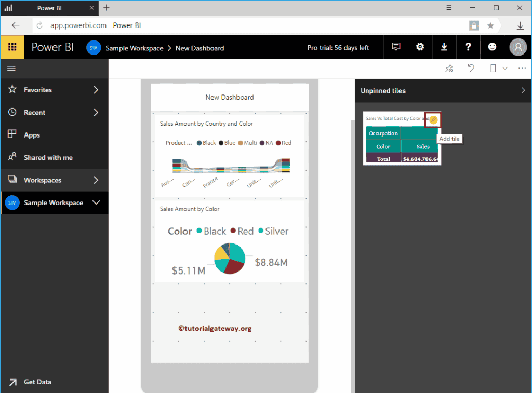
Task: Close the Power BI browser tab
Action: pyautogui.click(x=91, y=8)
